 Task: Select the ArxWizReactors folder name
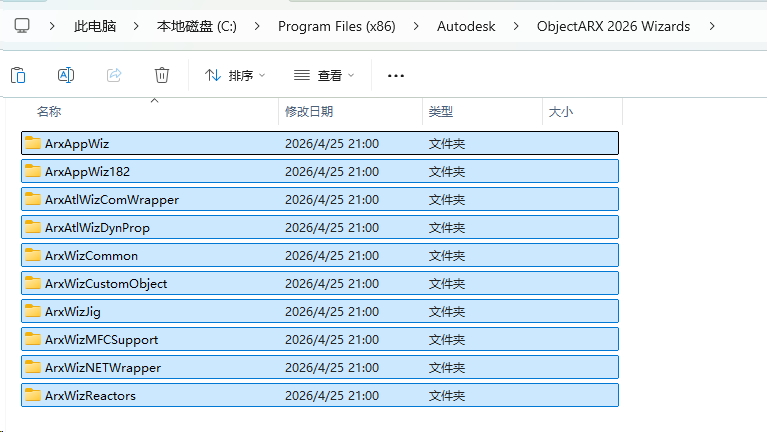click(90, 395)
